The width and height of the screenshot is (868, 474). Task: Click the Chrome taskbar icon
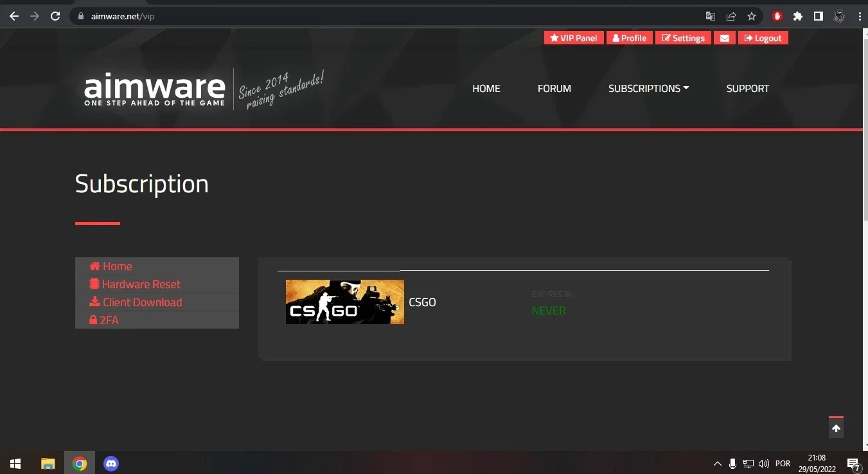[x=80, y=463]
